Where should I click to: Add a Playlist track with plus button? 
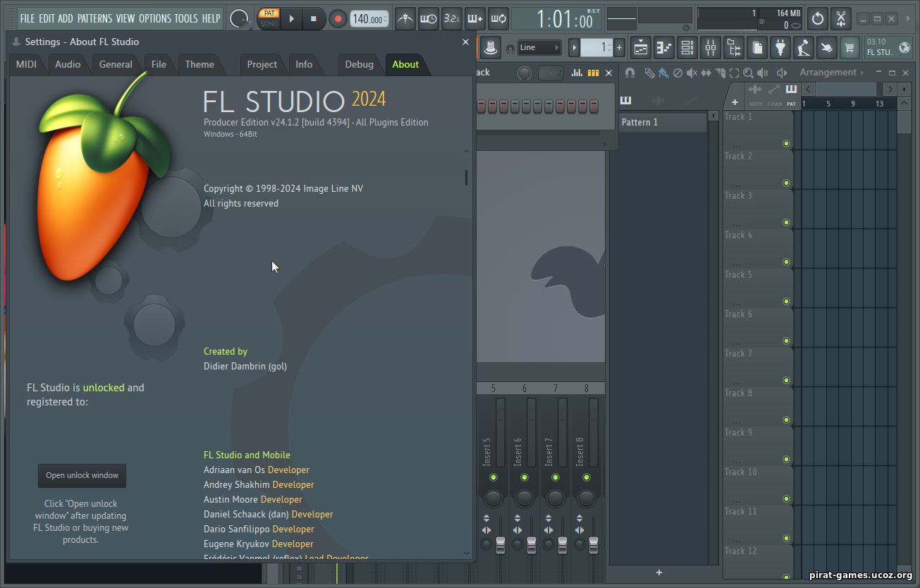[x=735, y=102]
